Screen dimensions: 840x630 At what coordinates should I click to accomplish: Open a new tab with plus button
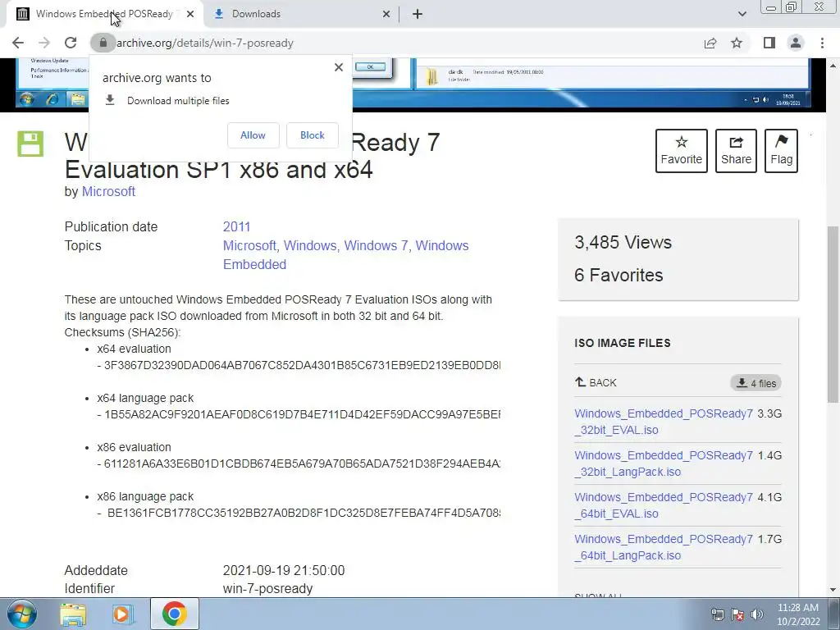click(x=418, y=14)
